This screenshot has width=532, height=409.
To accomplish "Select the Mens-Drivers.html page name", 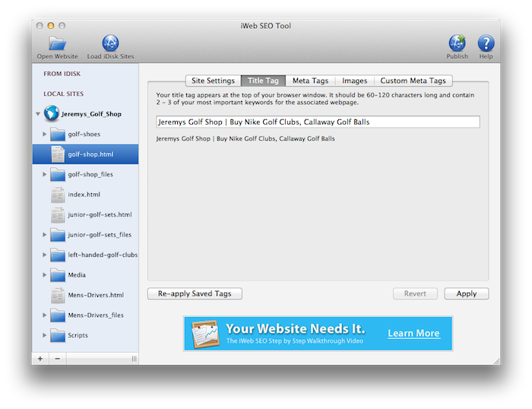I will pos(96,295).
